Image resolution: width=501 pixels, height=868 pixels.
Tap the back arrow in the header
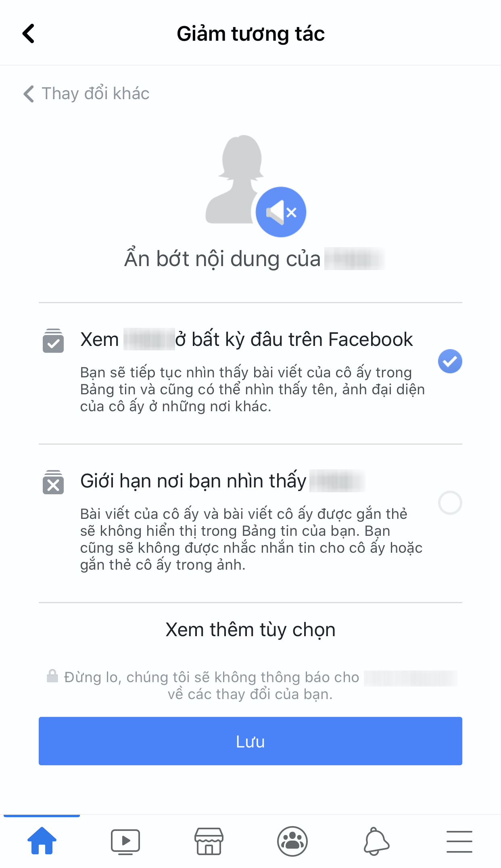pos(28,33)
